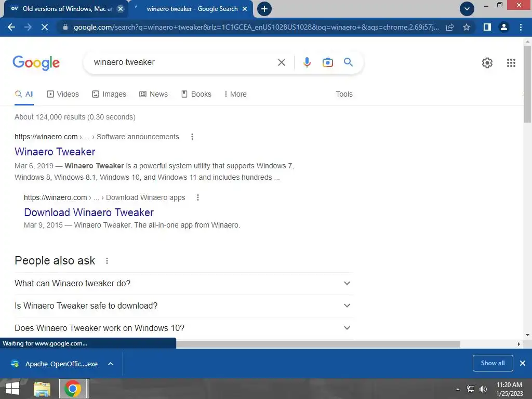The image size is (532, 399).
Task: Open the Windows Start menu
Action: [x=12, y=389]
